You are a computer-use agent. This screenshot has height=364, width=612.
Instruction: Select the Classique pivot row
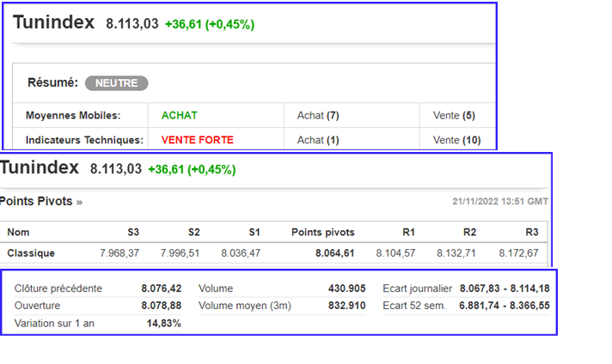point(31,253)
